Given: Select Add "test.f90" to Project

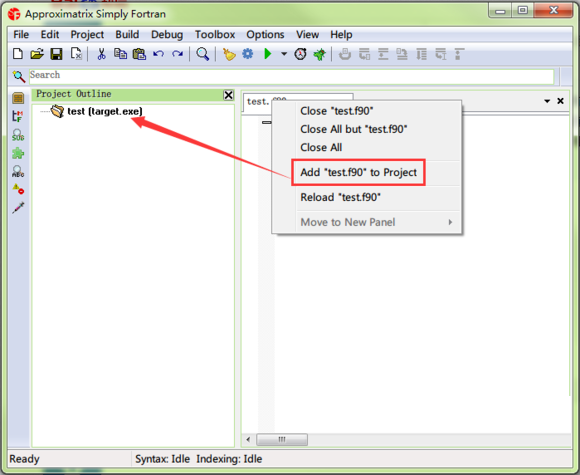Looking at the screenshot, I should 358,172.
